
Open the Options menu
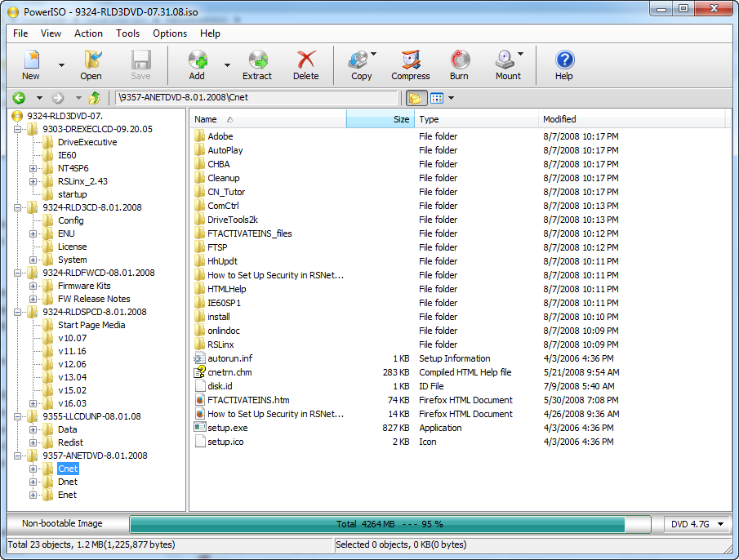170,33
